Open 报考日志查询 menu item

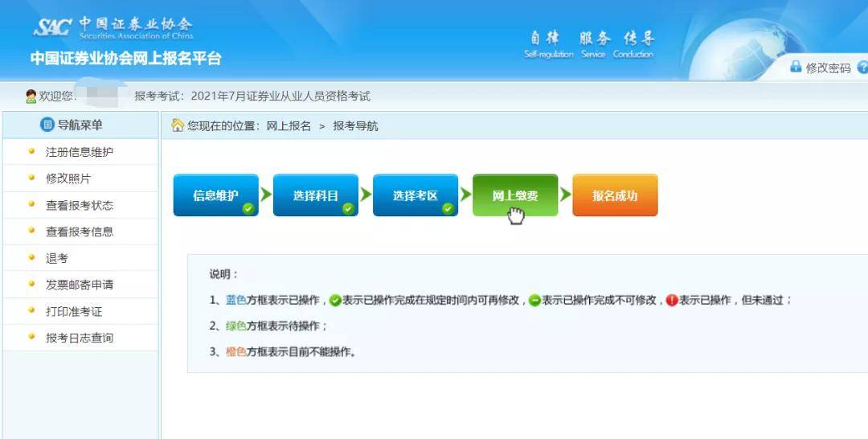(80, 338)
